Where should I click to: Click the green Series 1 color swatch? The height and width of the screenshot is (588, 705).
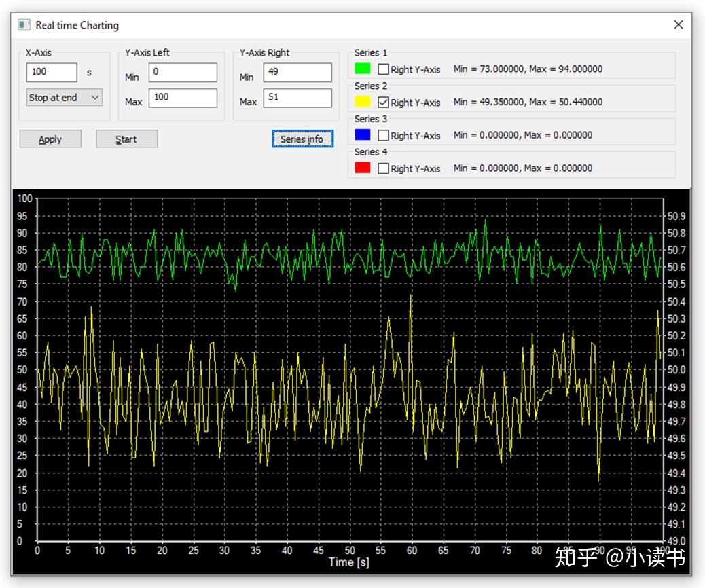[x=363, y=69]
